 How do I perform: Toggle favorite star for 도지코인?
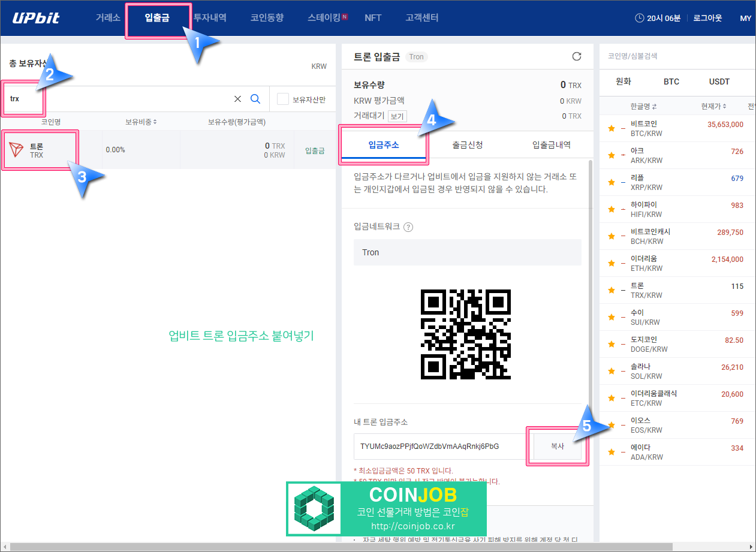coord(612,344)
